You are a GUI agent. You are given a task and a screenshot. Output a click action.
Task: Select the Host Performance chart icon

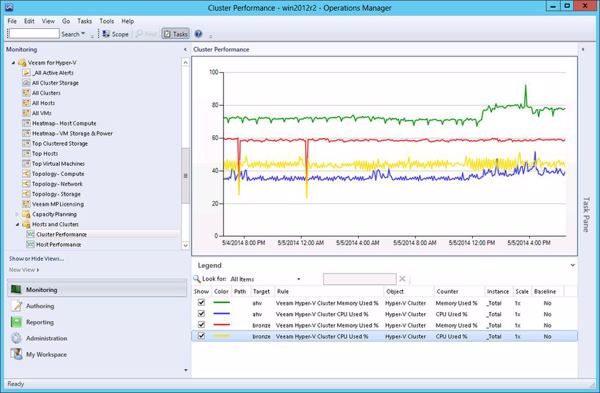(30, 245)
